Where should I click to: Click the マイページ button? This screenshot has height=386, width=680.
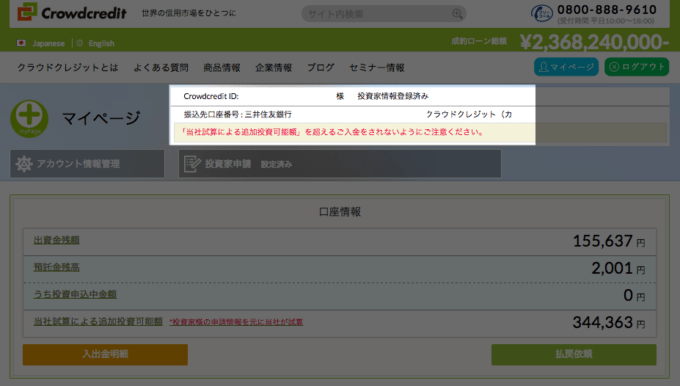click(566, 67)
